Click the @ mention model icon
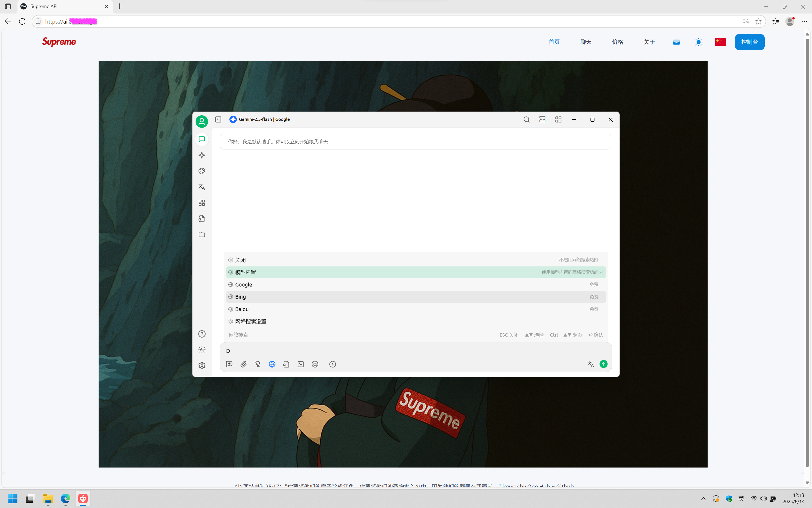The image size is (812, 508). point(315,364)
